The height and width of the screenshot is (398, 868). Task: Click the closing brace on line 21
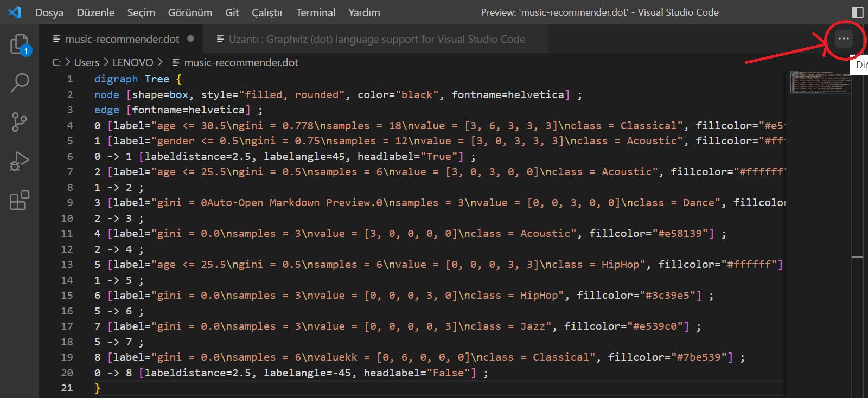pos(98,388)
